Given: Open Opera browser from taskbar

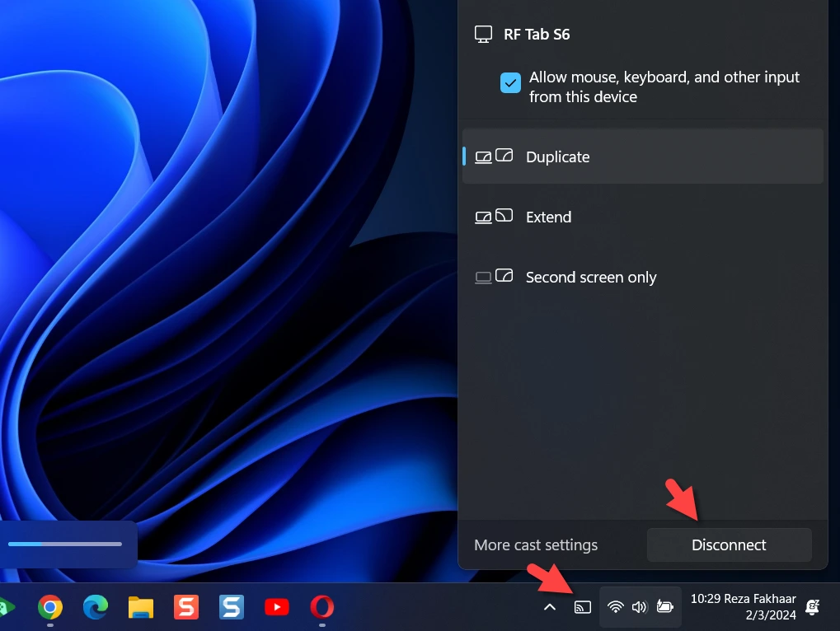Looking at the screenshot, I should point(322,607).
